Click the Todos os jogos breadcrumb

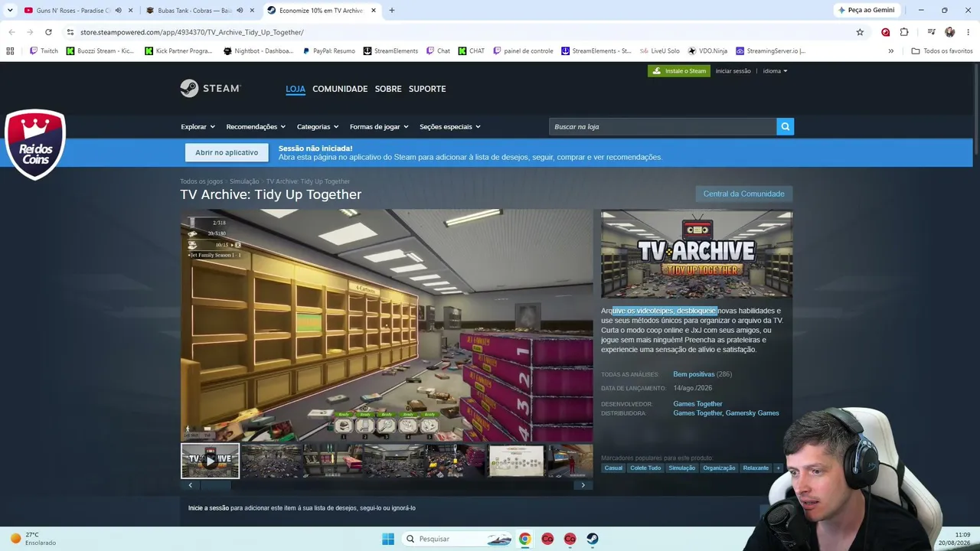pos(201,181)
